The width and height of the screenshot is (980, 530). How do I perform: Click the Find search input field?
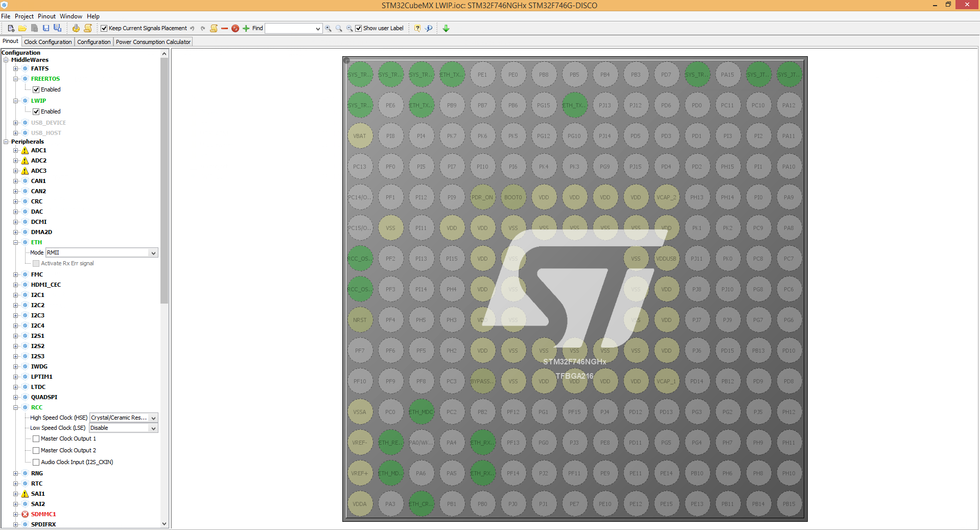(290, 29)
